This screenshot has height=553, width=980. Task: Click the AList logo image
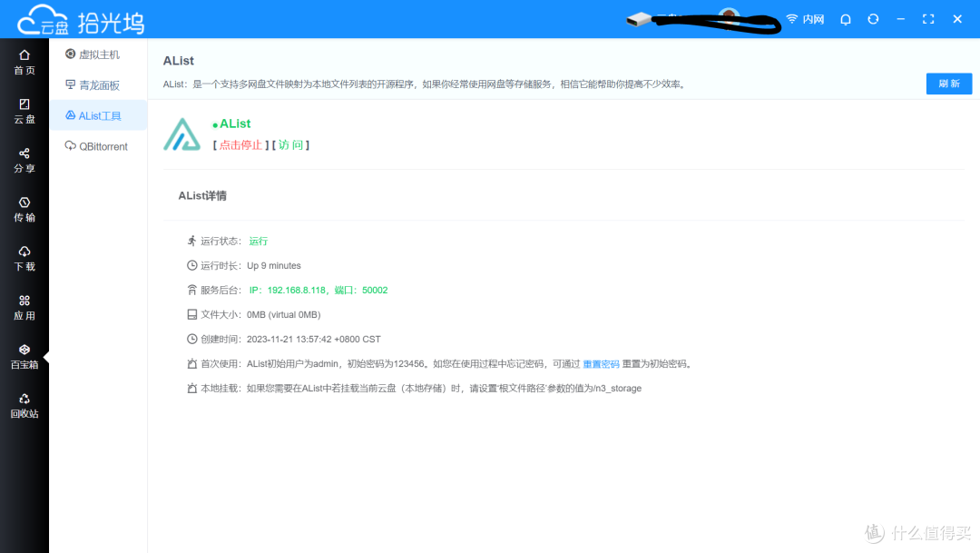tap(181, 134)
